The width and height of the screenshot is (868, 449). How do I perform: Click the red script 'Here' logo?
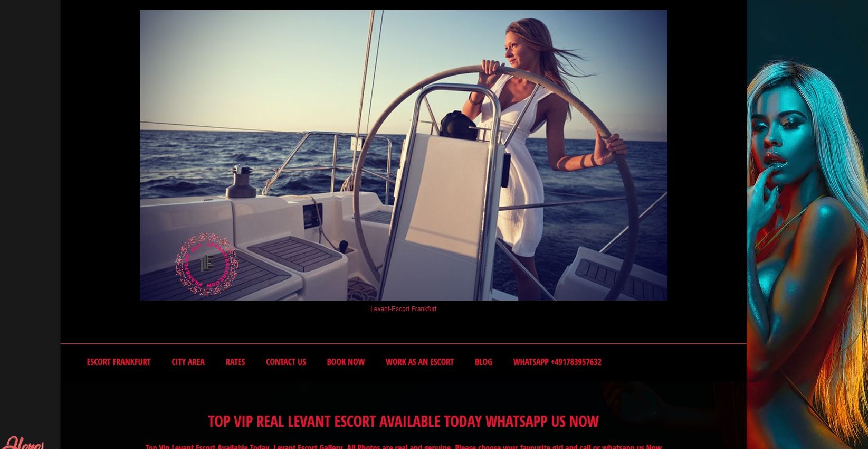pos(23,443)
